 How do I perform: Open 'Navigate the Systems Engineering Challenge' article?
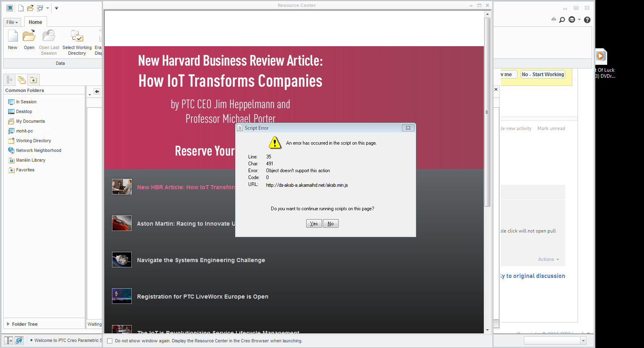click(x=201, y=260)
